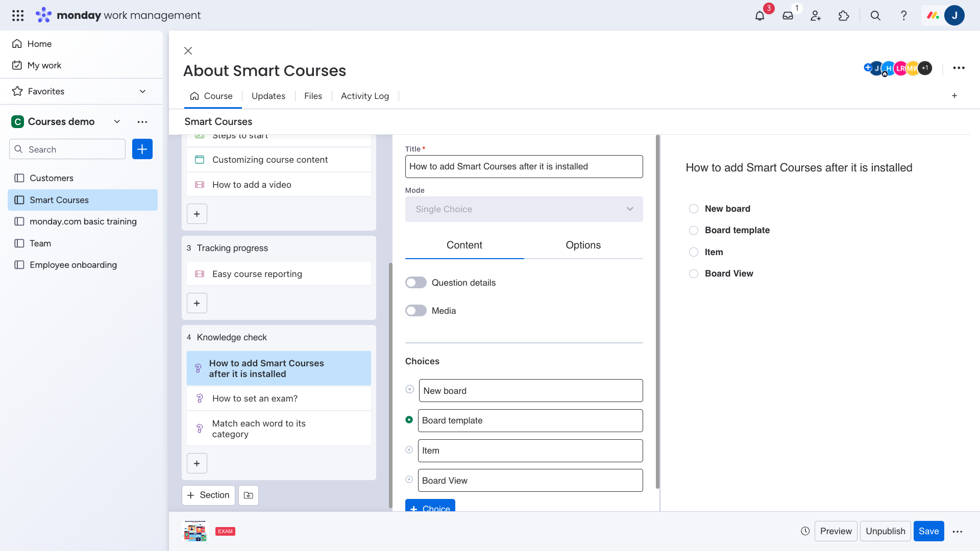Open the Mode Single Choice dropdown
980x551 pixels.
tap(524, 209)
